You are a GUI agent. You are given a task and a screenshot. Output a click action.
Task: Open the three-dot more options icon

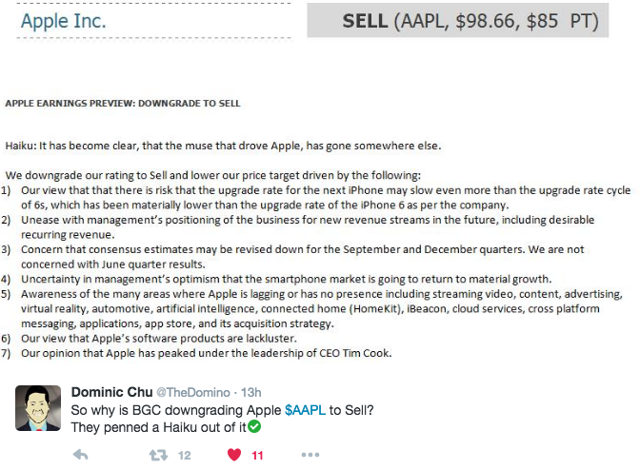point(310,454)
